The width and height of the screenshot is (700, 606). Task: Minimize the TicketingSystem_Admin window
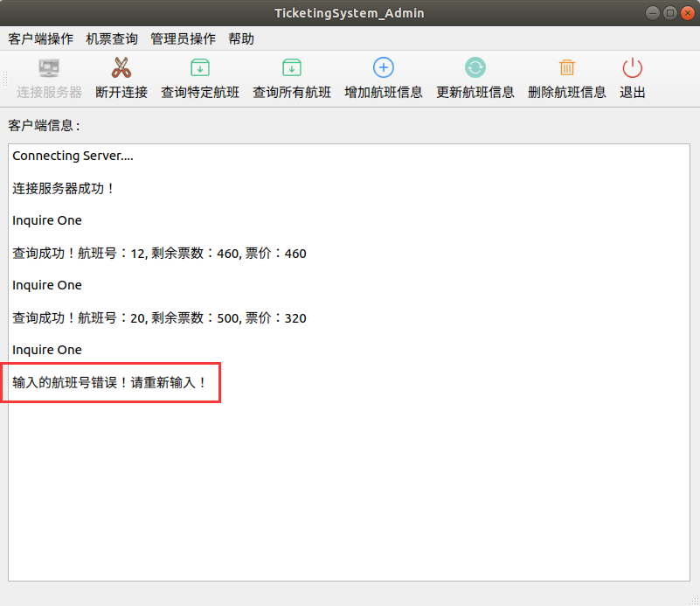pyautogui.click(x=653, y=13)
